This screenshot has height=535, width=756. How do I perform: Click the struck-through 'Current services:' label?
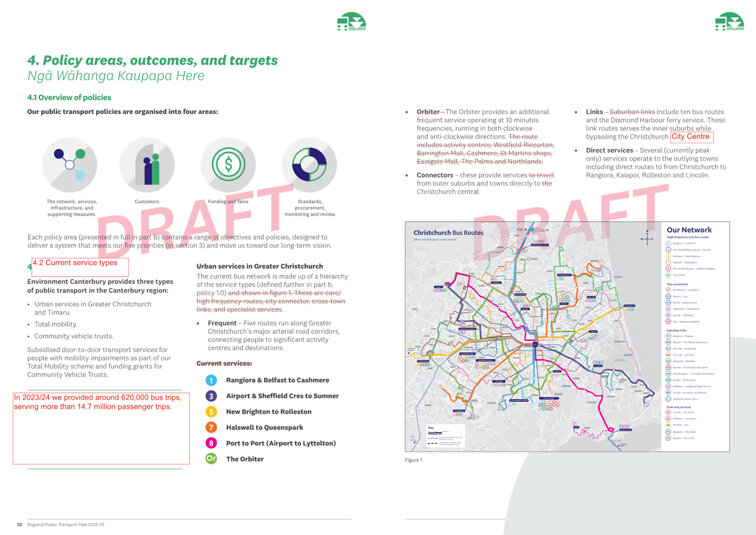(224, 363)
